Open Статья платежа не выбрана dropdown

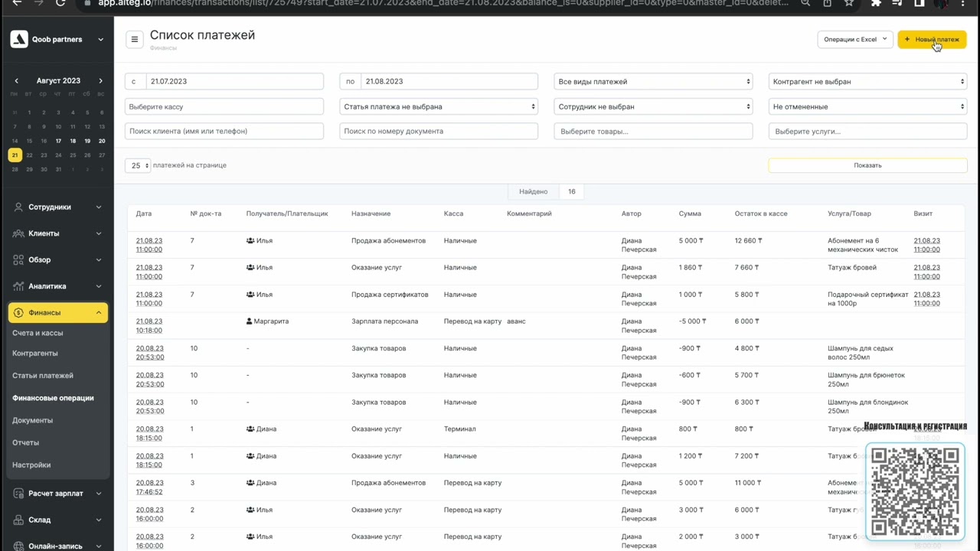point(439,106)
